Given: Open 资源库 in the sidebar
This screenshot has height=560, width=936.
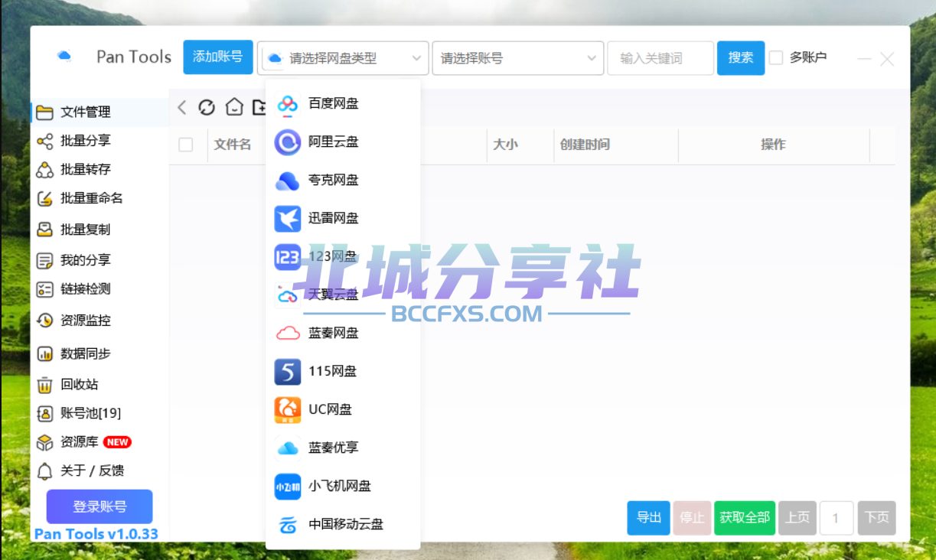Looking at the screenshot, I should coord(99,442).
